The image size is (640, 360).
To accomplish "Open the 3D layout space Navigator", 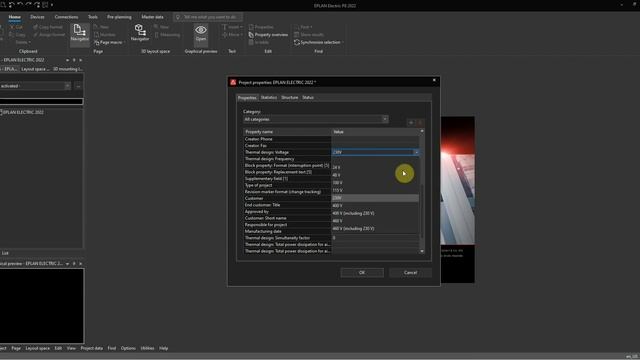I will click(140, 33).
